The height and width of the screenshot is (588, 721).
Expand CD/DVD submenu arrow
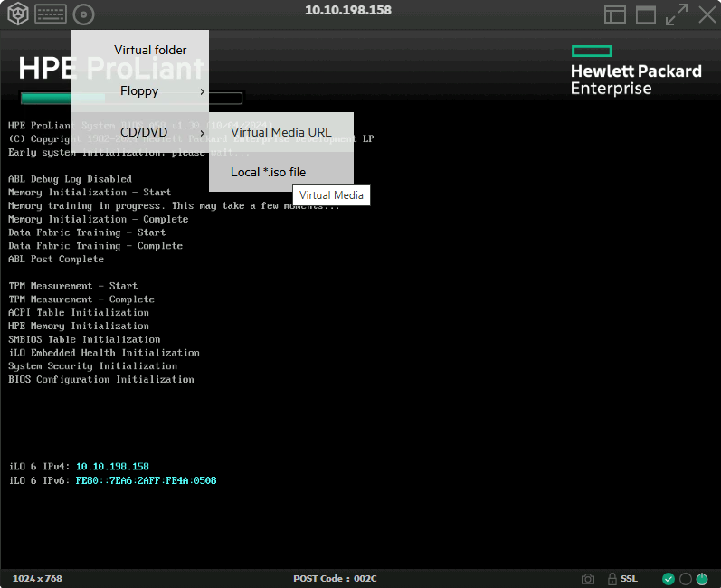(x=202, y=133)
